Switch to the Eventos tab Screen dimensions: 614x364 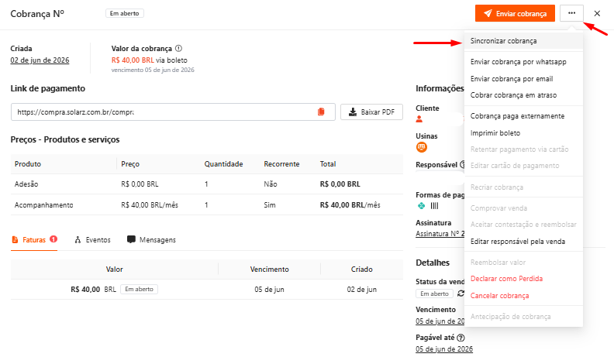(x=93, y=239)
